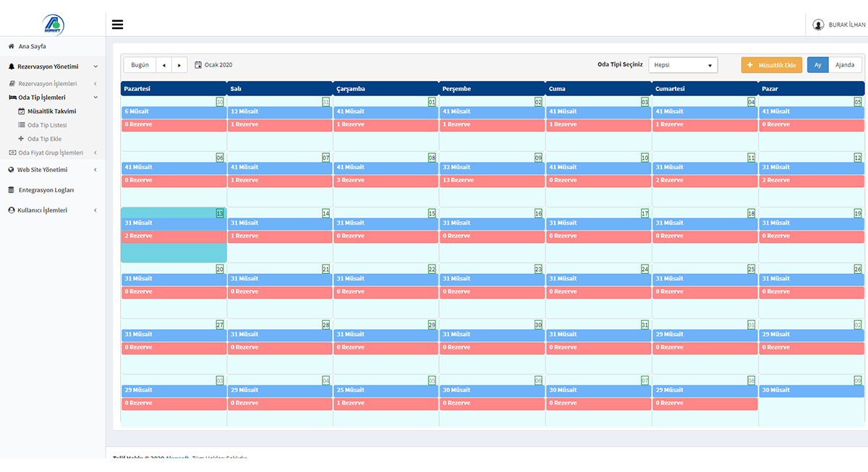The image size is (868, 472).
Task: Switch the calendar to Ajanda view
Action: 845,65
